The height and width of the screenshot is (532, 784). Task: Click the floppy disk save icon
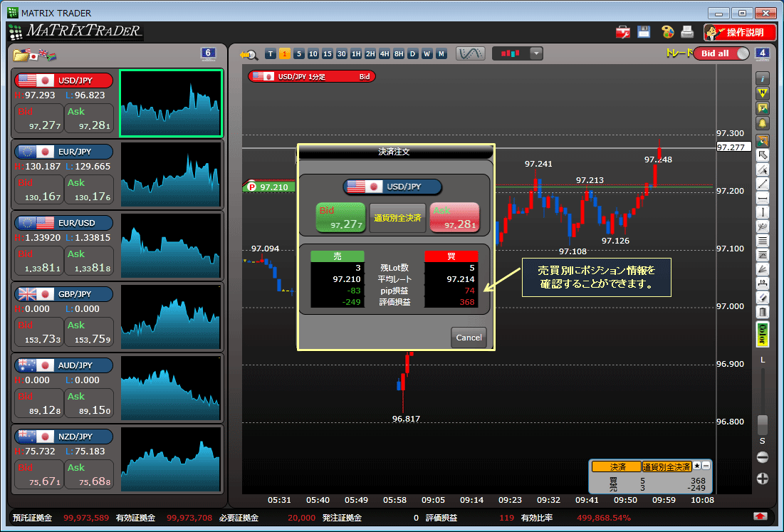click(644, 32)
